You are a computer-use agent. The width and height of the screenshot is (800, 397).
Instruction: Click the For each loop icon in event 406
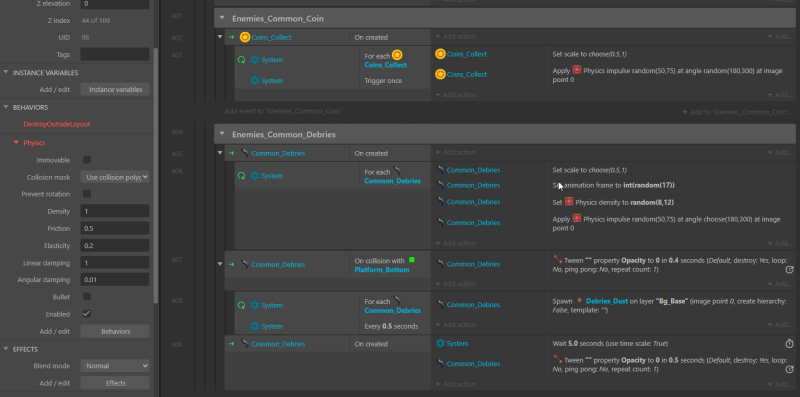pos(241,176)
